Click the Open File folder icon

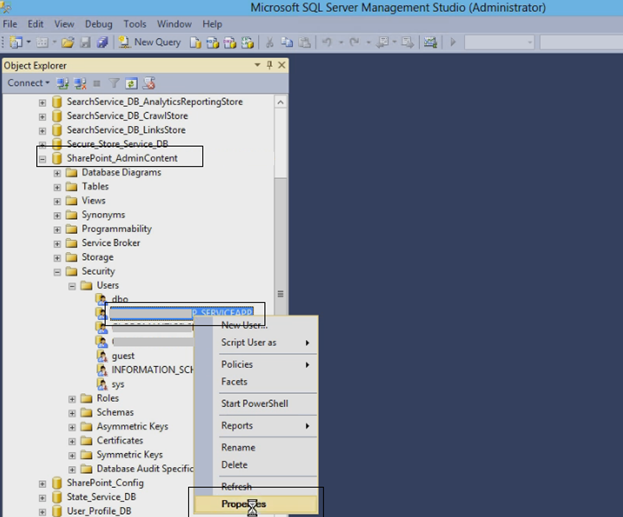(68, 42)
